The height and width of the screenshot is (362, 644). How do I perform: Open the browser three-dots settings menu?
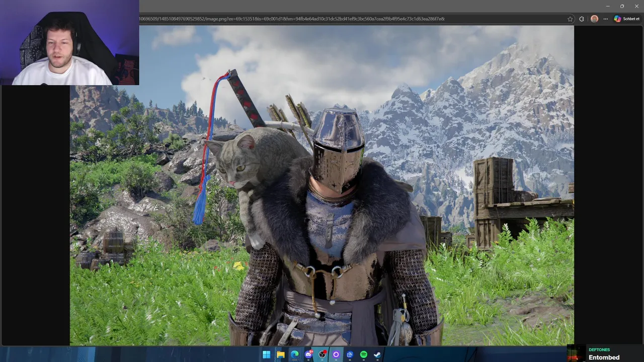(605, 19)
